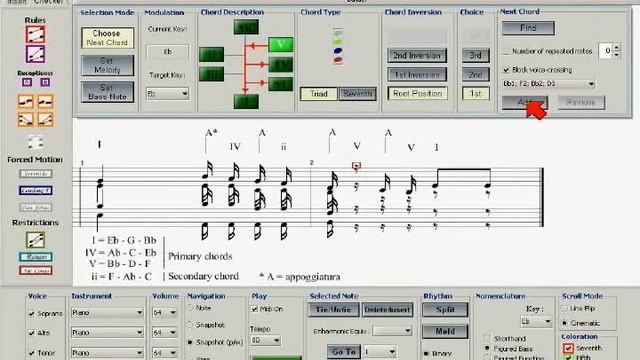The image size is (640, 360).
Task: Open the Tenor instrument Piano dropdown
Action: (107, 352)
